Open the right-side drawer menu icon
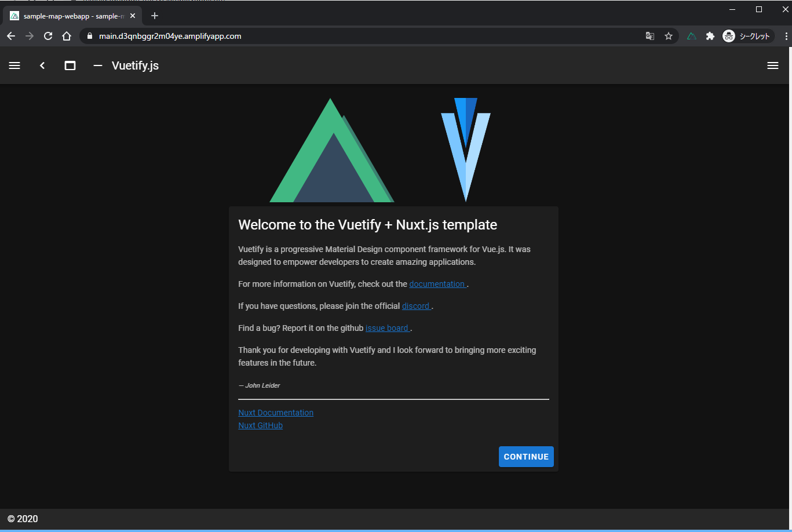Viewport: 792px width, 532px height. [x=772, y=65]
